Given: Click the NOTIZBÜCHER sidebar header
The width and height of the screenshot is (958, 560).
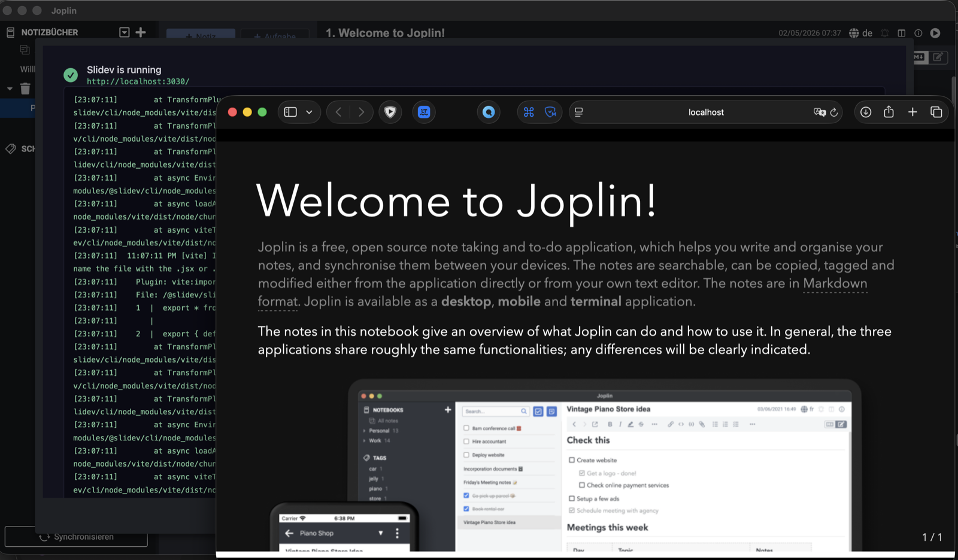Looking at the screenshot, I should point(50,32).
